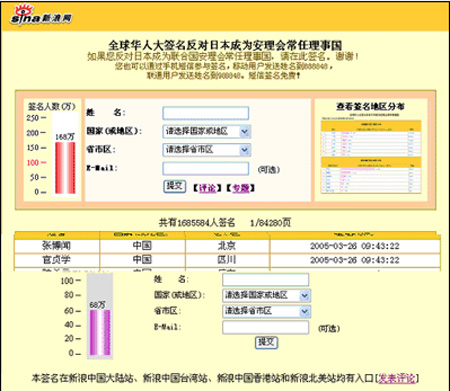Click the lower 提交 submit button

tap(266, 342)
